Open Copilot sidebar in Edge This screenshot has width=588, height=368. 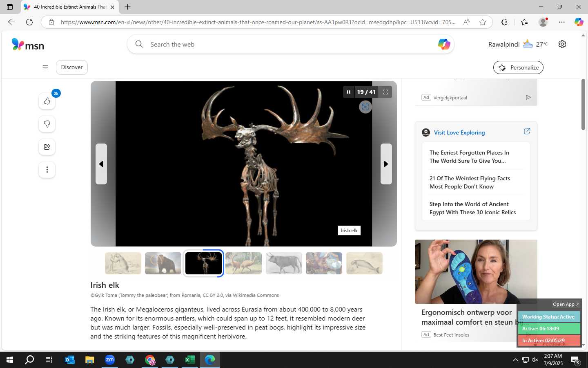click(x=579, y=22)
